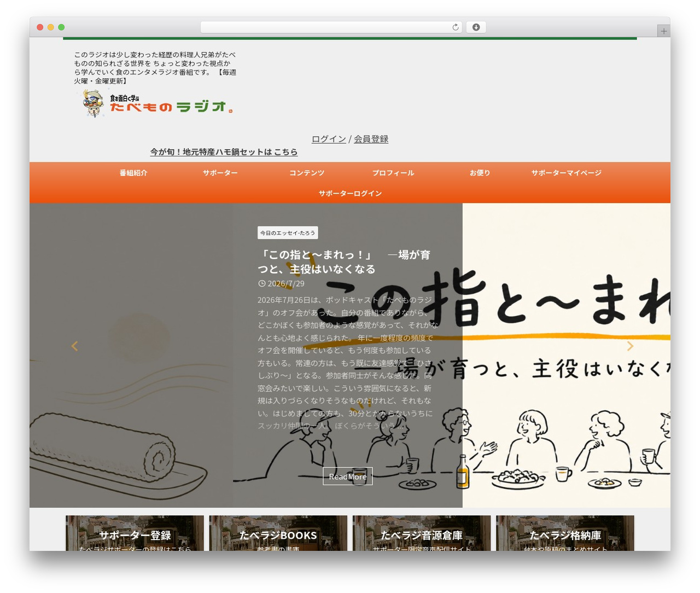Screen dimensions: 700x593
Task: Open the 会員登録 link
Action: [x=371, y=139]
